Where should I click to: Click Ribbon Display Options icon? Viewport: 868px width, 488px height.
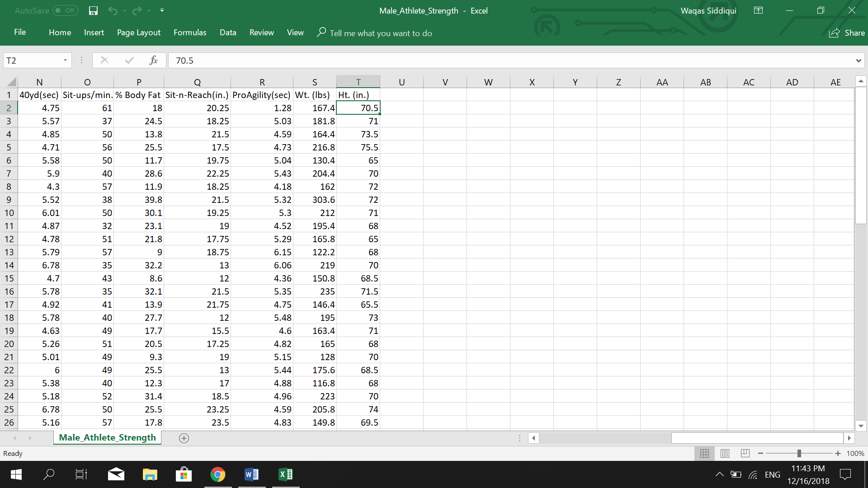point(758,11)
